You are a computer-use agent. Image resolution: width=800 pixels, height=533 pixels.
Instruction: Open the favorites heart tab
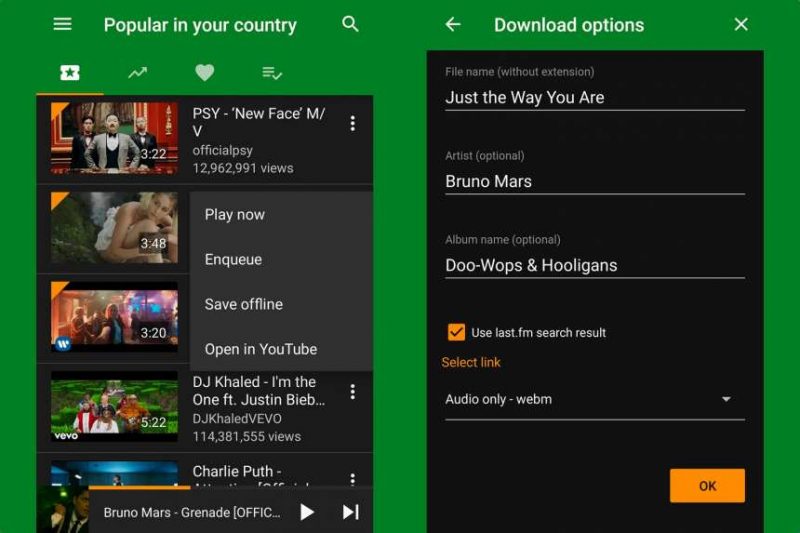click(x=204, y=72)
